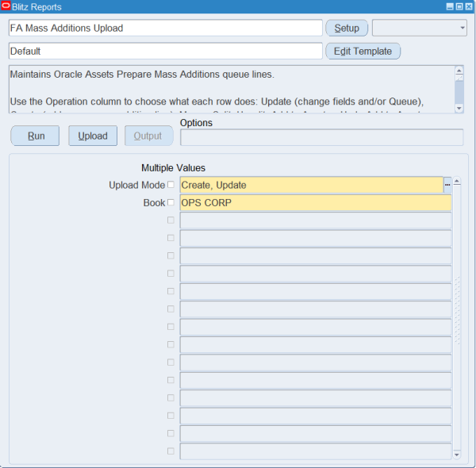This screenshot has width=476, height=468.
Task: Close the Blitz Reports window
Action: pos(469,6)
